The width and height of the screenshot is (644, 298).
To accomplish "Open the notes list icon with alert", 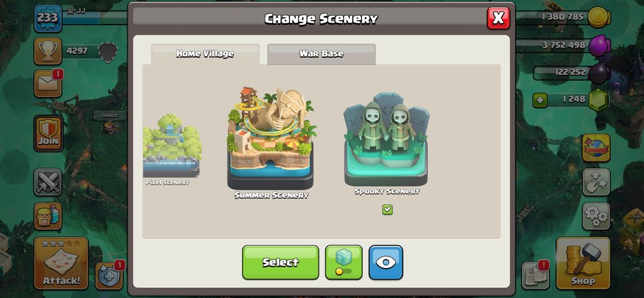I will tap(536, 275).
